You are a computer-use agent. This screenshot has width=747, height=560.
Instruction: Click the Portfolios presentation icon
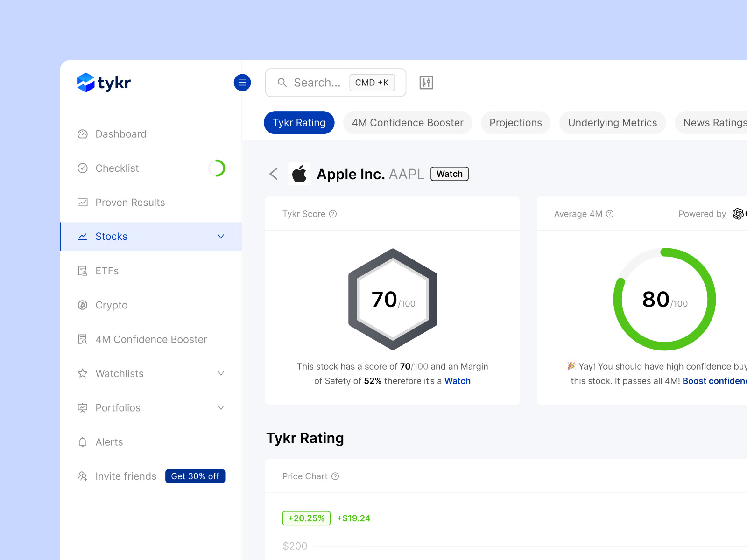[83, 408]
